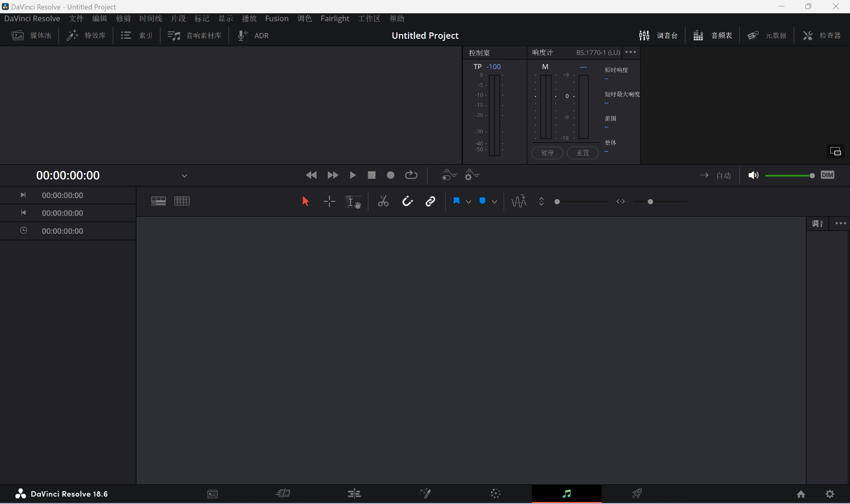850x504 pixels.
Task: Open the 编辑 menu
Action: click(x=99, y=19)
